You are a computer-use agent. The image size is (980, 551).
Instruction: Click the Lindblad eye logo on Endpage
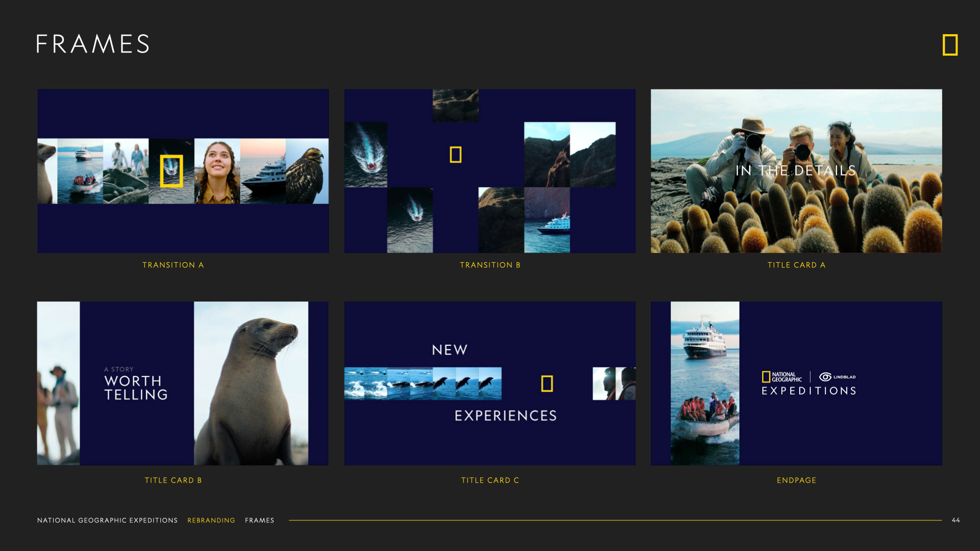[825, 377]
